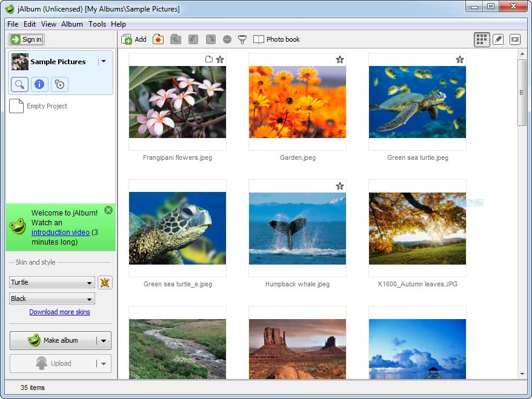Screen dimensions: 532x399
Task: Open the Tools menu
Action: [97, 24]
